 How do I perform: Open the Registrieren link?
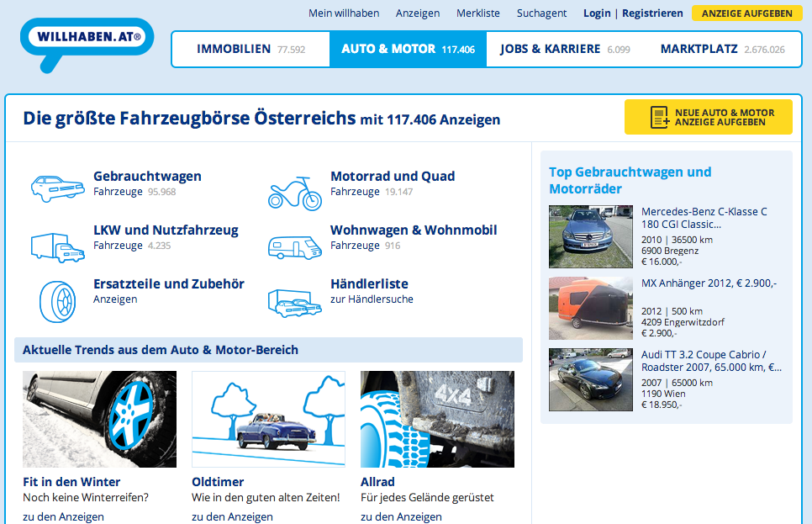pos(652,13)
